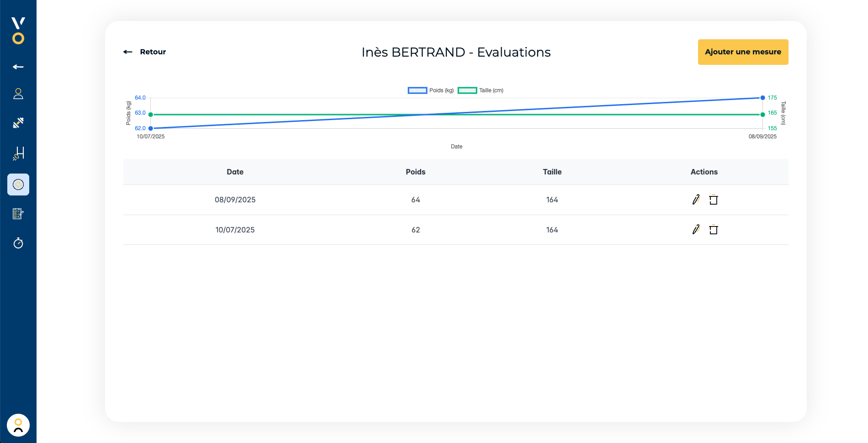Click the sidebar back arrow icon
Screen dimensions: 868x443
pos(18,67)
